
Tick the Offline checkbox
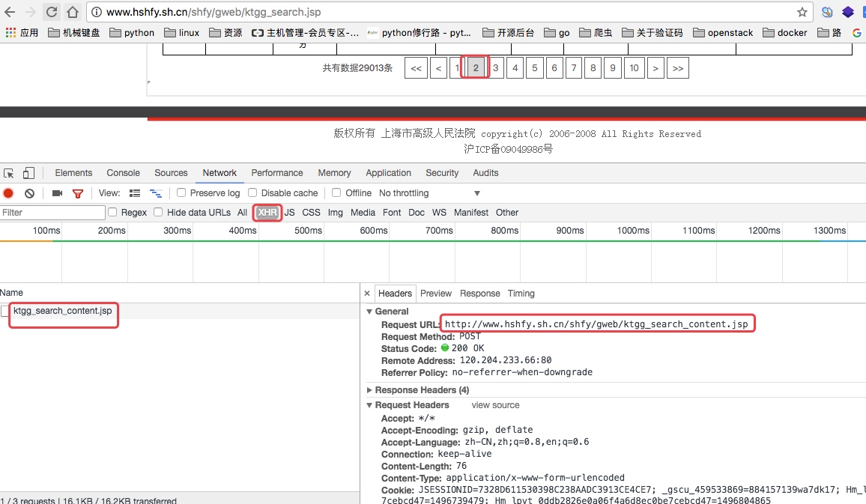(x=336, y=192)
